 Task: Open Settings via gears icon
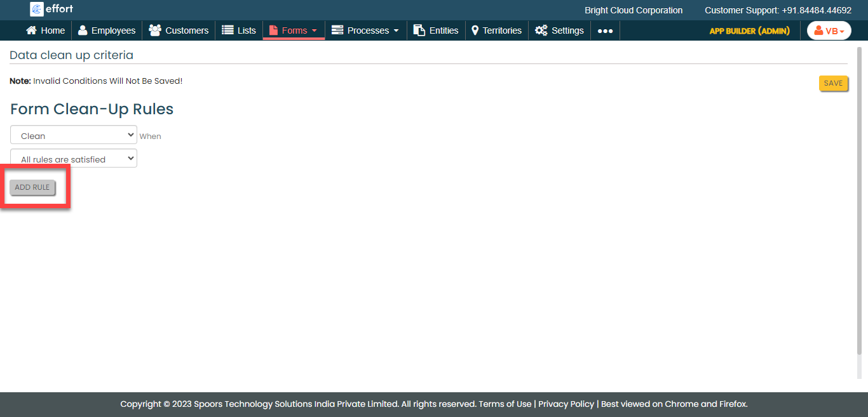pyautogui.click(x=541, y=30)
